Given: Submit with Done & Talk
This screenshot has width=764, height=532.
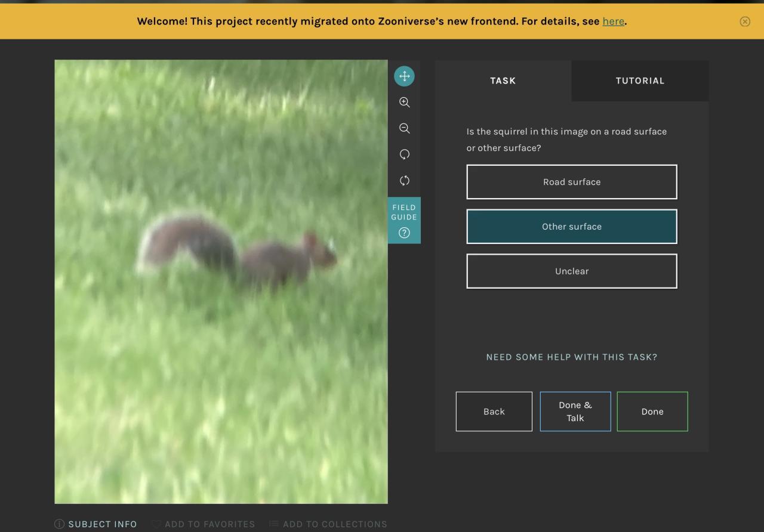Looking at the screenshot, I should click(x=575, y=412).
